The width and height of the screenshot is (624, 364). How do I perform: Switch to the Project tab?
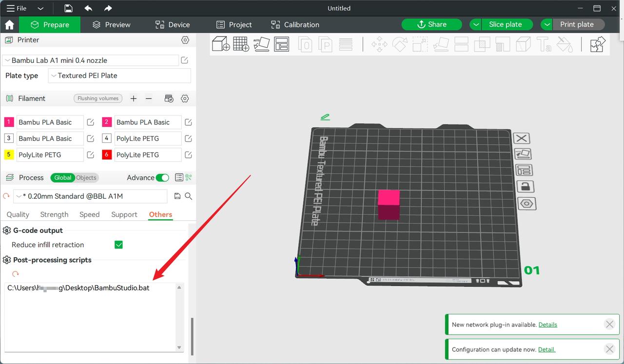tap(234, 25)
